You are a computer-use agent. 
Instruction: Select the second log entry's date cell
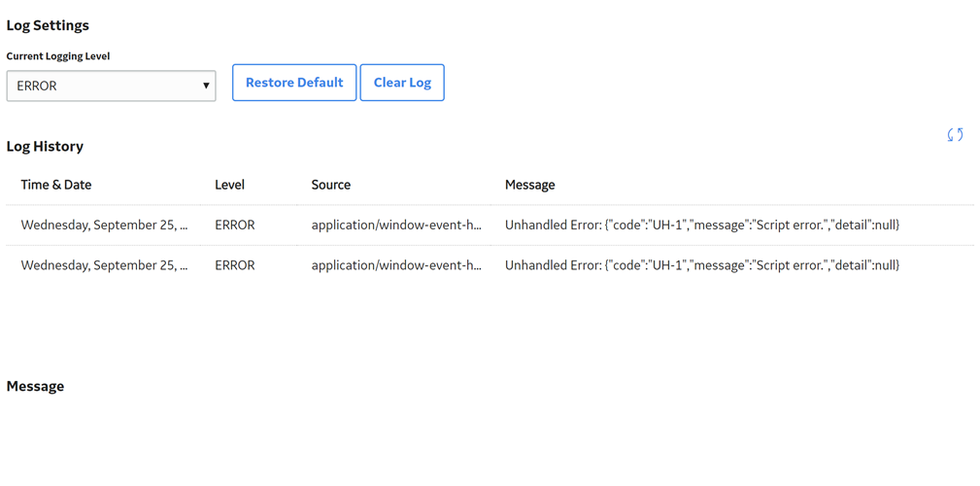click(x=104, y=265)
